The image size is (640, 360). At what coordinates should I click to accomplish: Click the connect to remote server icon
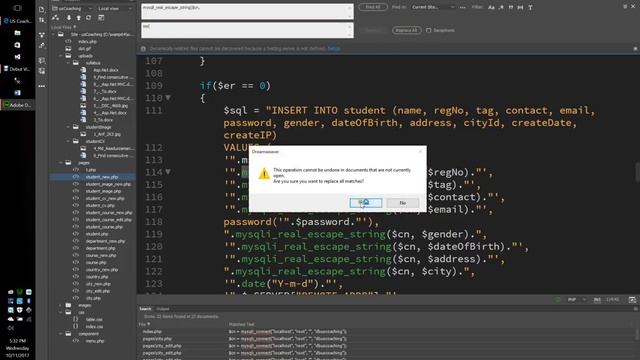coord(56,18)
